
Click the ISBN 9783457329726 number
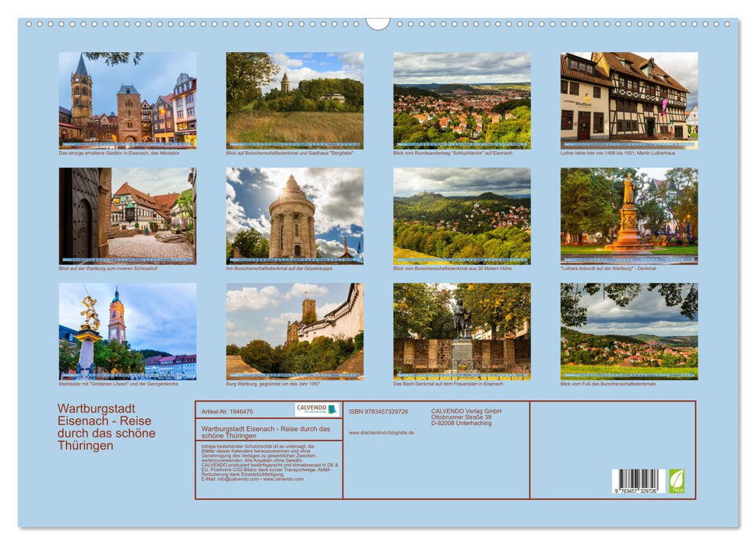[x=378, y=411]
